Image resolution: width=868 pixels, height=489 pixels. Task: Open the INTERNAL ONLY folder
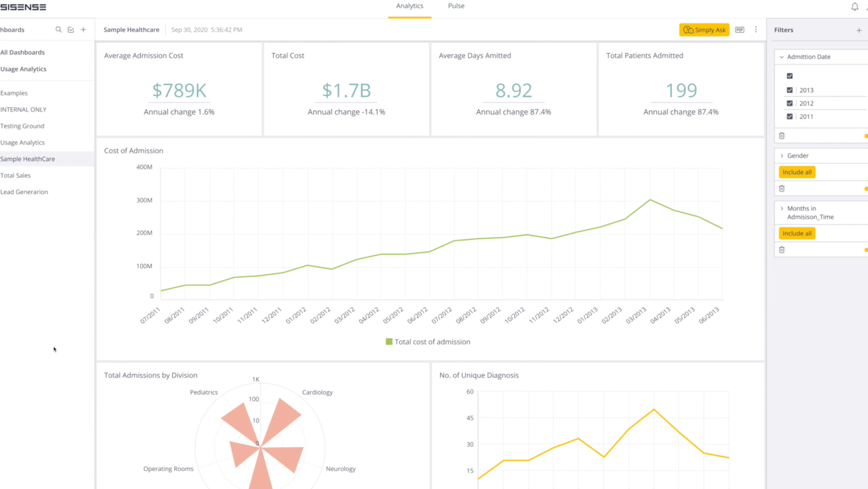(x=23, y=109)
